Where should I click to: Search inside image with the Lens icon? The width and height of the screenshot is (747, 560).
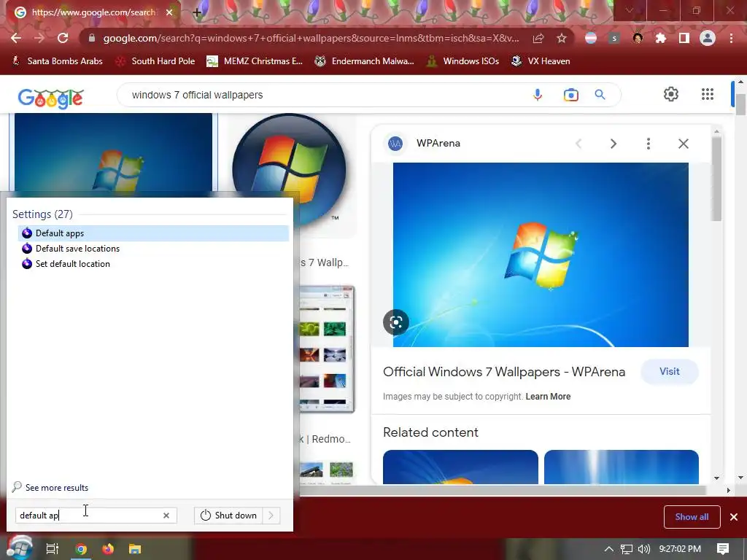(396, 322)
